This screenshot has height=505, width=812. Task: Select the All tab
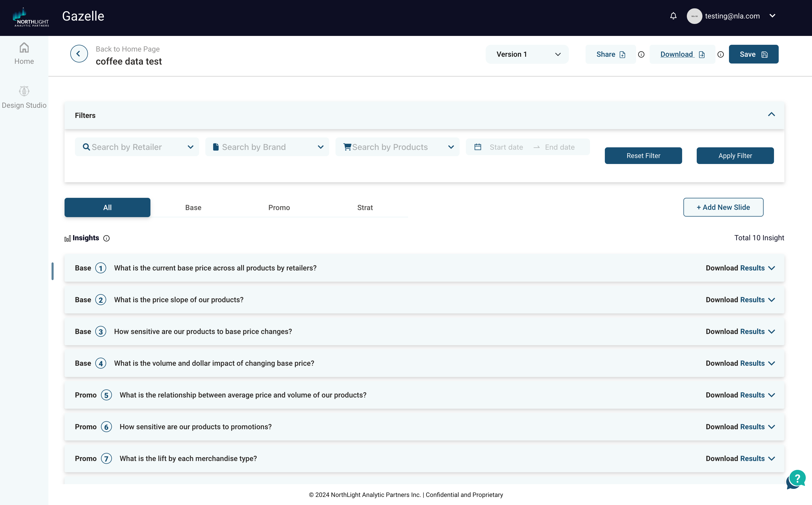107,207
